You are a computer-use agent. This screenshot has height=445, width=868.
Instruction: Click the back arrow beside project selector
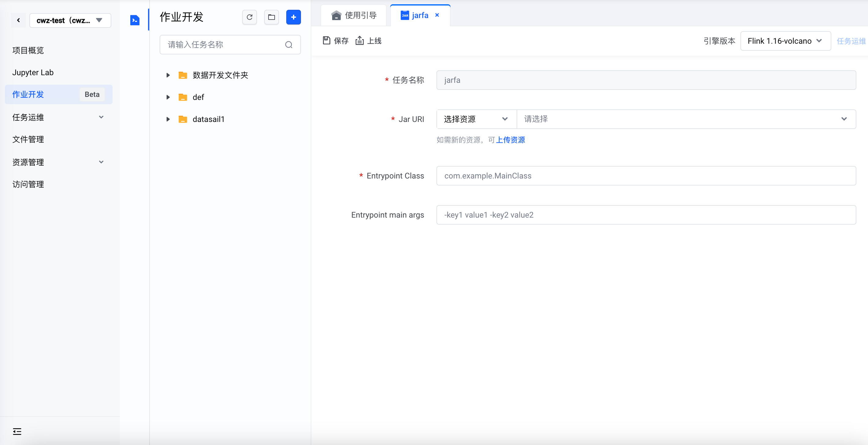[x=19, y=20]
